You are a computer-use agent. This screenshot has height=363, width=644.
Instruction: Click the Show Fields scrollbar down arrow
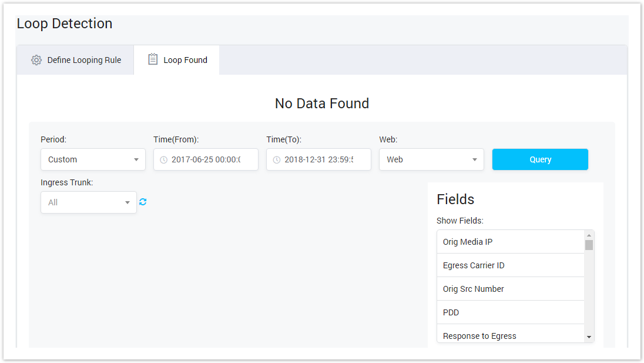click(x=589, y=337)
